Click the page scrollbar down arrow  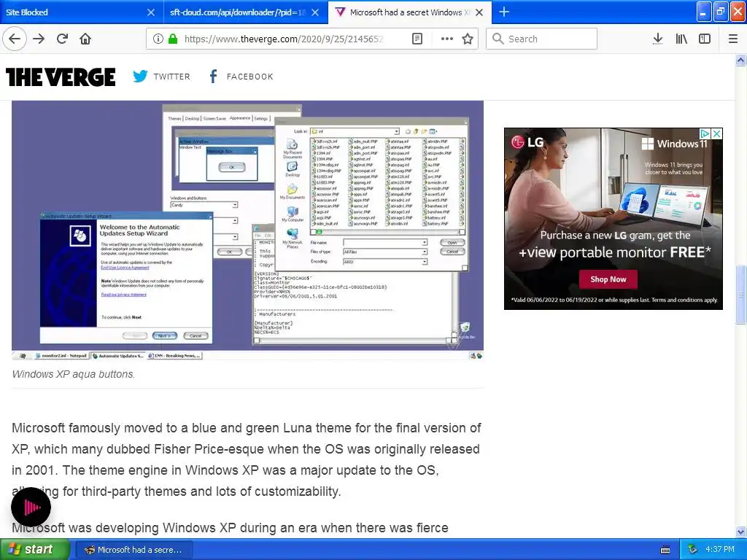(740, 532)
